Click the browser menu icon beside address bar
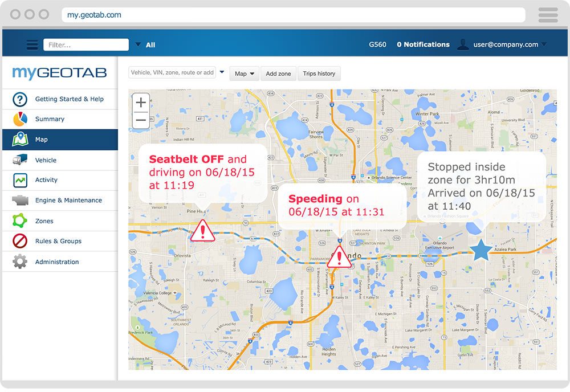This screenshot has width=570, height=392. click(548, 15)
